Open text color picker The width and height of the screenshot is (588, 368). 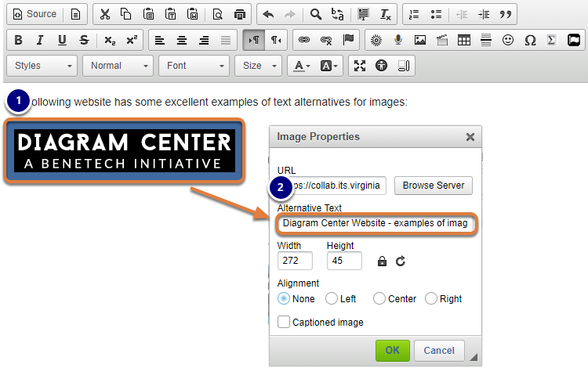[x=302, y=66]
